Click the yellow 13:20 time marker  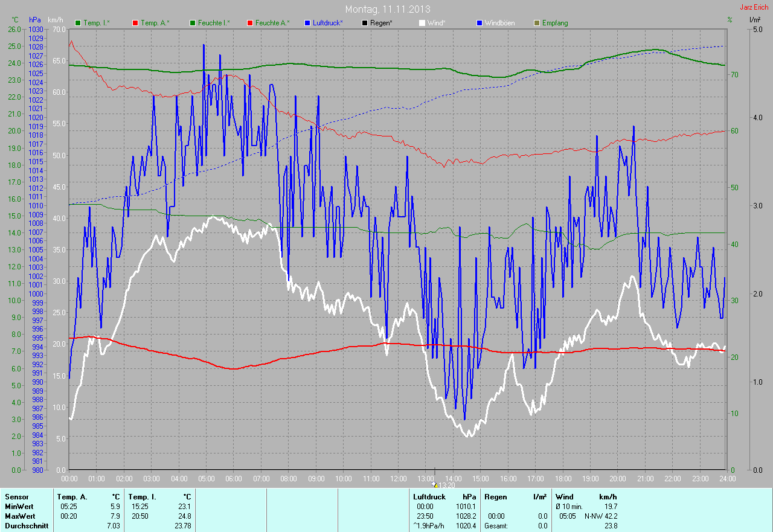pos(434,484)
